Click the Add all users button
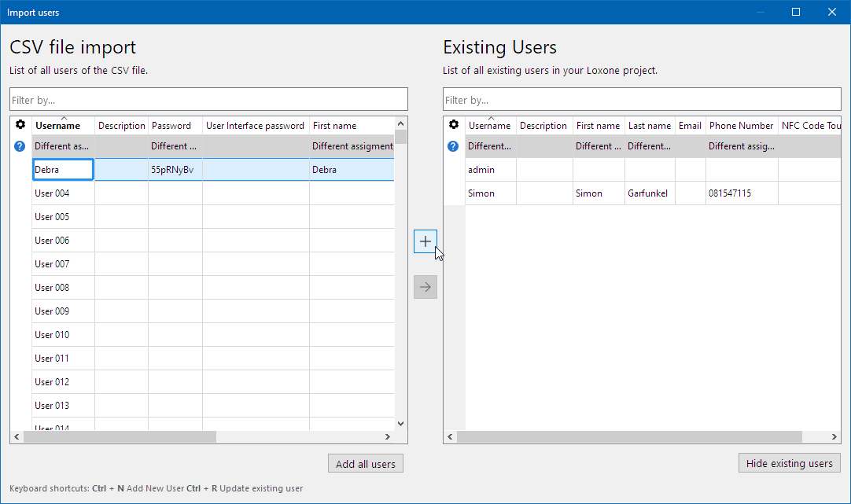This screenshot has height=504, width=851. 366,464
